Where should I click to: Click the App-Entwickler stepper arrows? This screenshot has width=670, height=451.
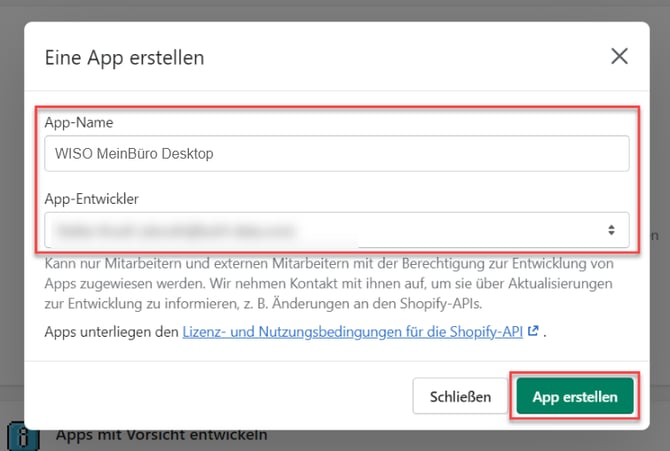611,230
